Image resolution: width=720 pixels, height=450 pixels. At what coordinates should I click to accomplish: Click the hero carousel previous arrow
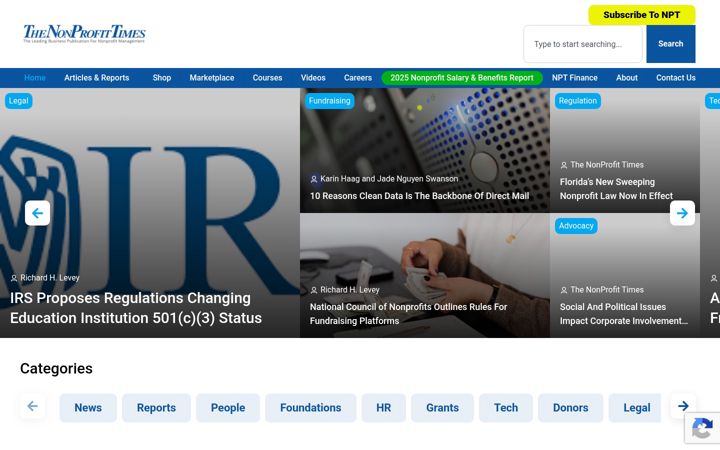37,213
